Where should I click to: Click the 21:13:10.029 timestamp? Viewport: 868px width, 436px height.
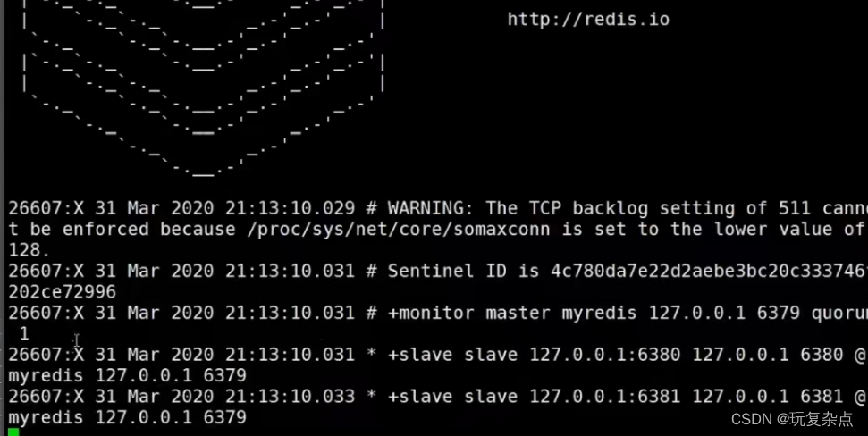[290, 208]
